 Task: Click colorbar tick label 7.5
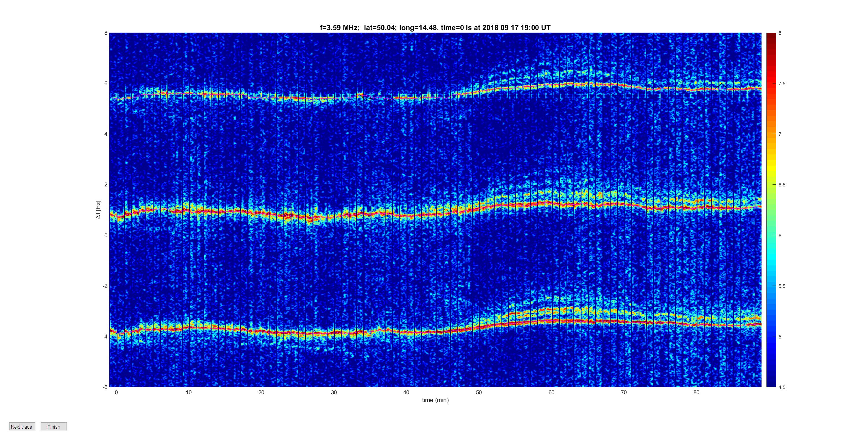click(782, 84)
